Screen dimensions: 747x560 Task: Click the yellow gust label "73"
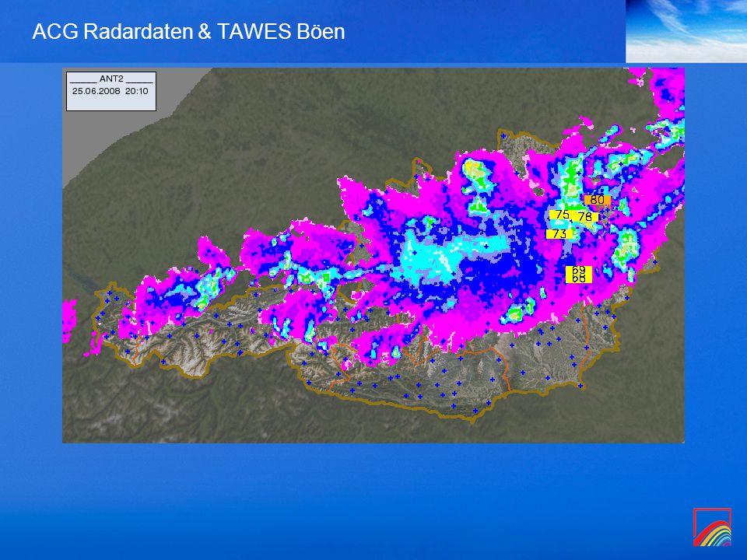559,234
